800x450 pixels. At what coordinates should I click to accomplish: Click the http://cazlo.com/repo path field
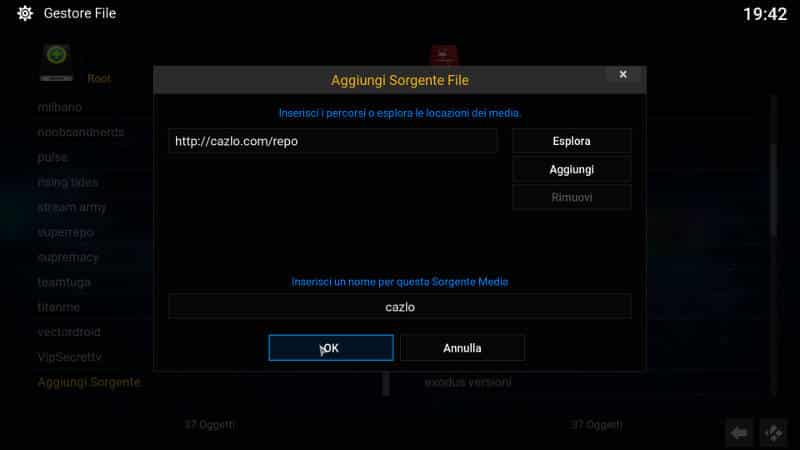[333, 141]
